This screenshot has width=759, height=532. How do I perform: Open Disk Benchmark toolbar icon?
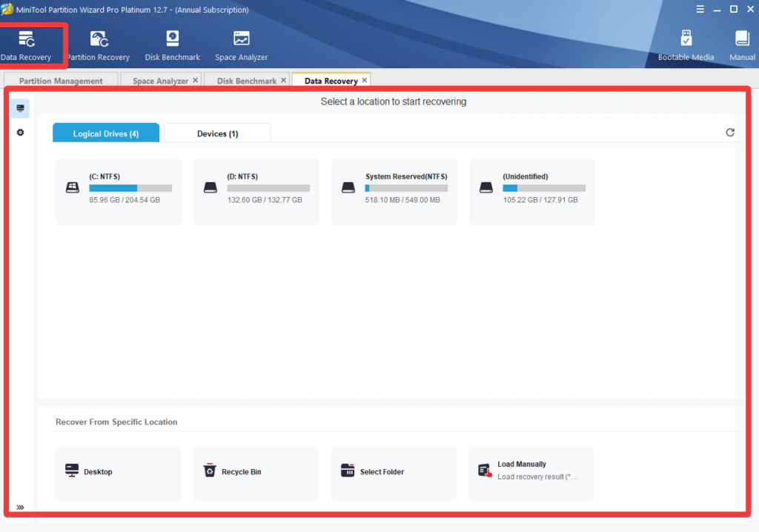click(x=172, y=46)
